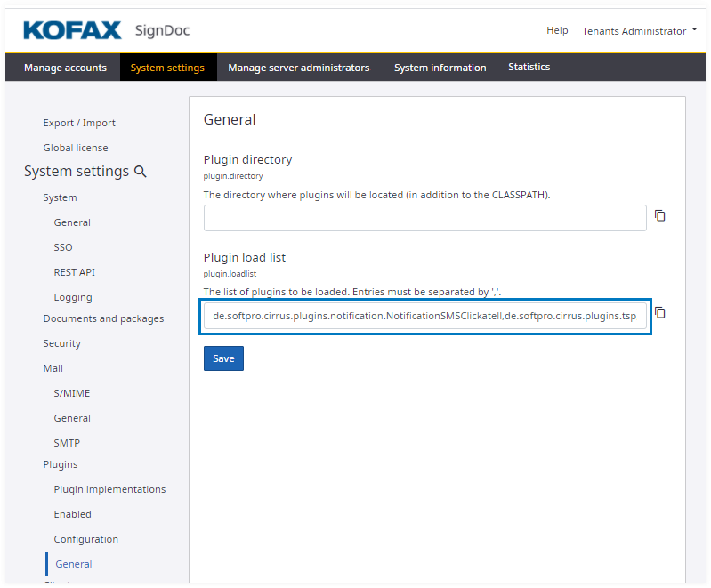Image resolution: width=711 pixels, height=588 pixels.
Task: Select REST API under System
Action: point(74,272)
